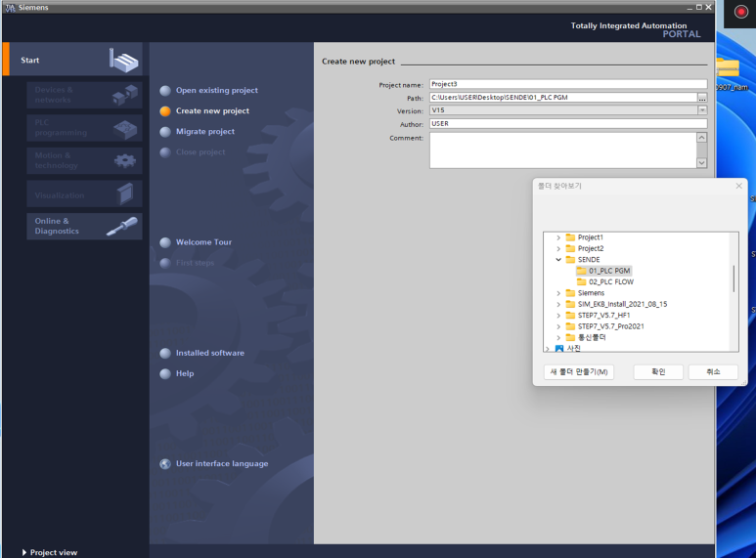This screenshot has height=558, width=756.
Task: Click the Start portal factory icon
Action: 123,61
